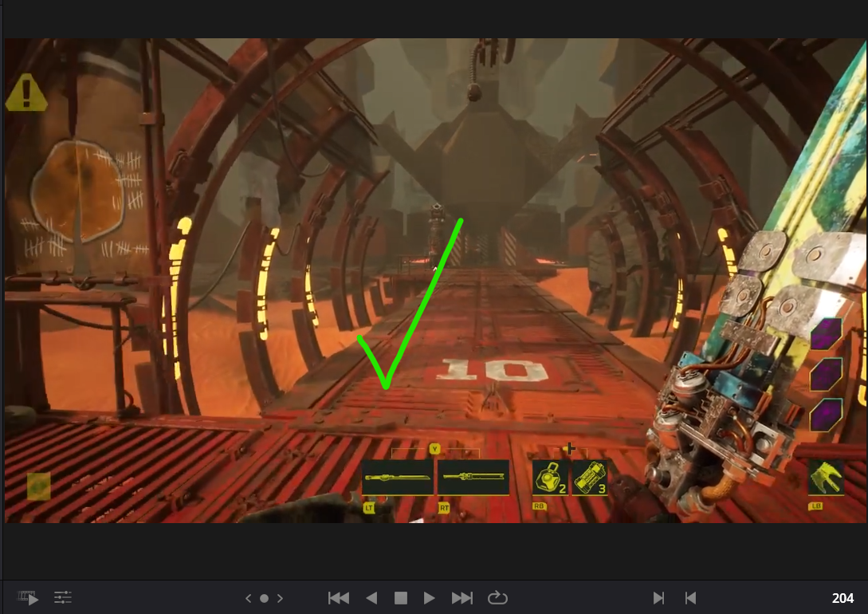Select the frame counter showing 204
Viewport: 868px width, 614px height.
coord(842,598)
